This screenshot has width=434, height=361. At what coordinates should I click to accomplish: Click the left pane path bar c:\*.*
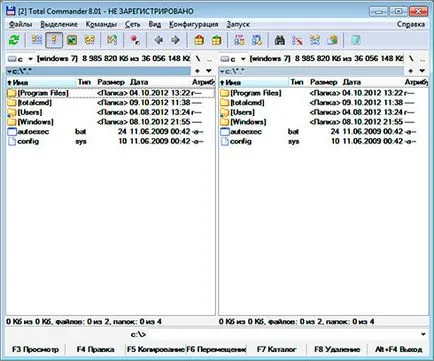(x=99, y=71)
